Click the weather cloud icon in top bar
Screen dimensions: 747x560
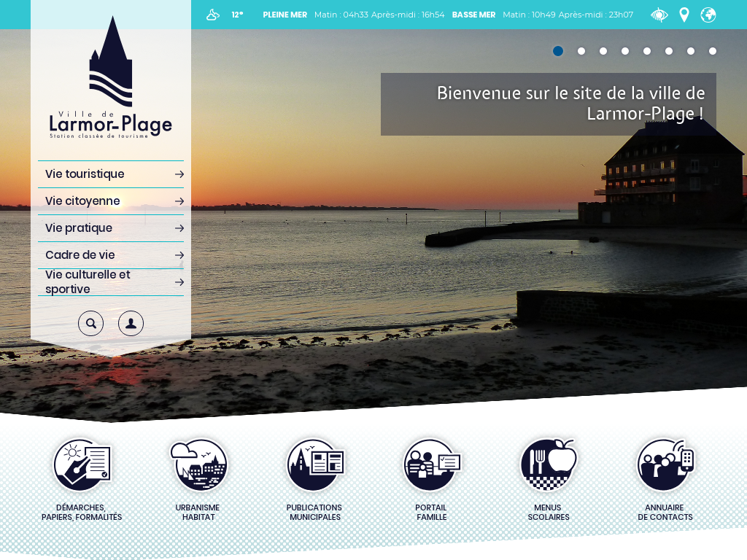pyautogui.click(x=212, y=15)
